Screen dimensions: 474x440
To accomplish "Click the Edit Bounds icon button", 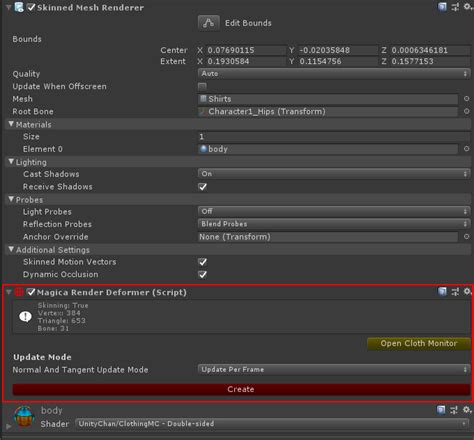I will [208, 23].
